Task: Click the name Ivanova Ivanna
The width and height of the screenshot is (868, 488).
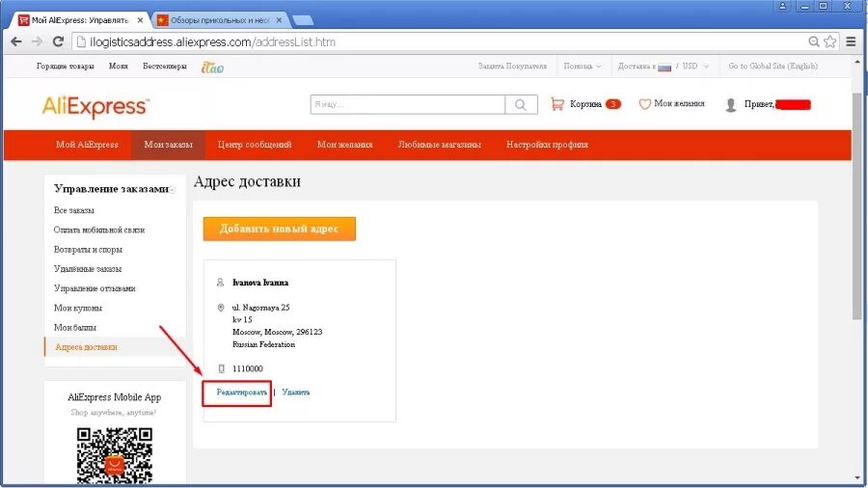Action: tap(260, 283)
